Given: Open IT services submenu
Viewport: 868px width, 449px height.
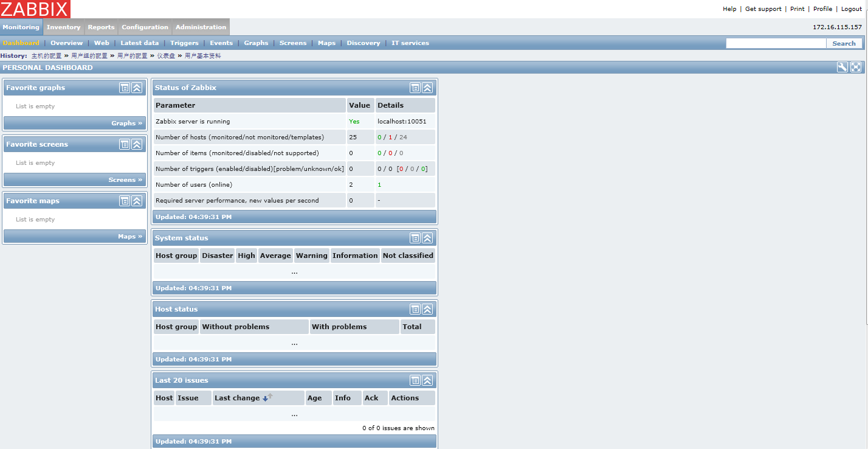Looking at the screenshot, I should click(410, 43).
